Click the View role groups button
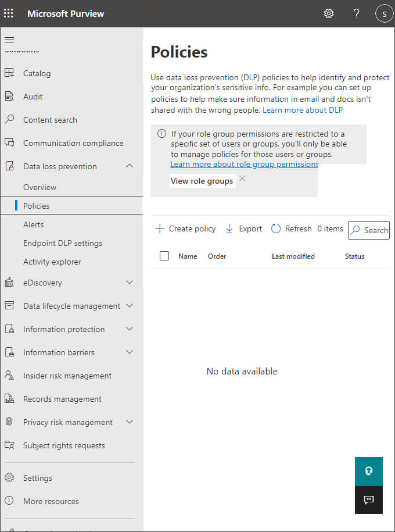The image size is (395, 532). click(202, 181)
